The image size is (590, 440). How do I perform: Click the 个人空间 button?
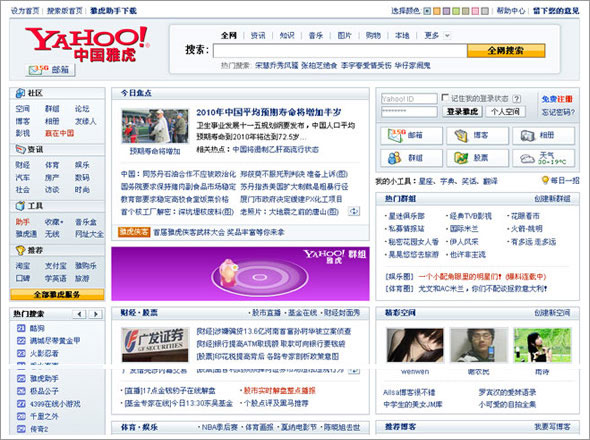point(505,111)
